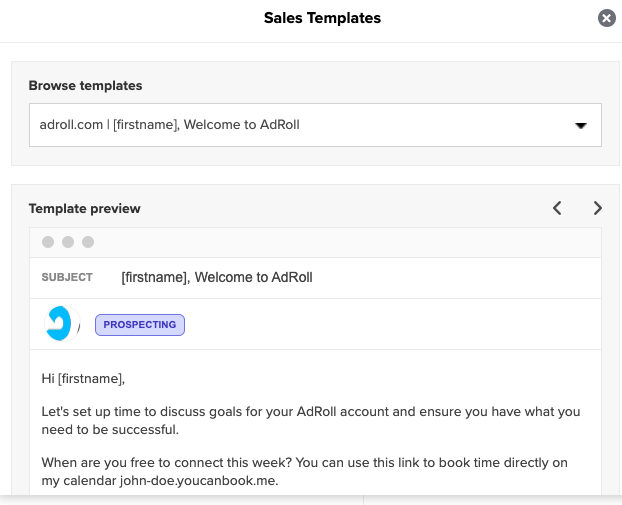The width and height of the screenshot is (622, 505).
Task: Click the 'Sales Templates' dialog title
Action: pos(323,18)
